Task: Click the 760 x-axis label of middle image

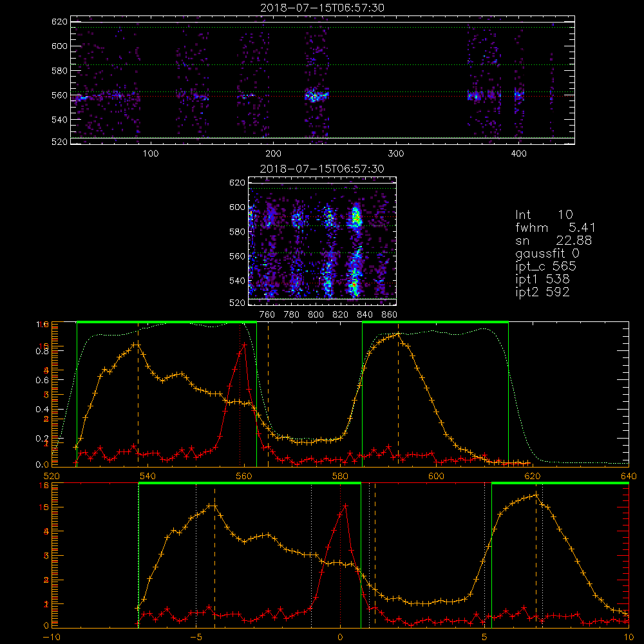Action: [267, 315]
